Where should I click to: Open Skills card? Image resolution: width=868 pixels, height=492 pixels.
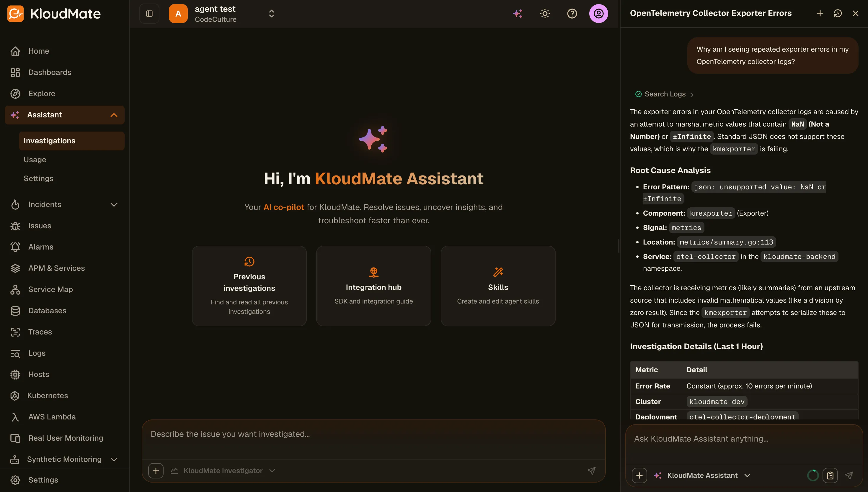498,286
